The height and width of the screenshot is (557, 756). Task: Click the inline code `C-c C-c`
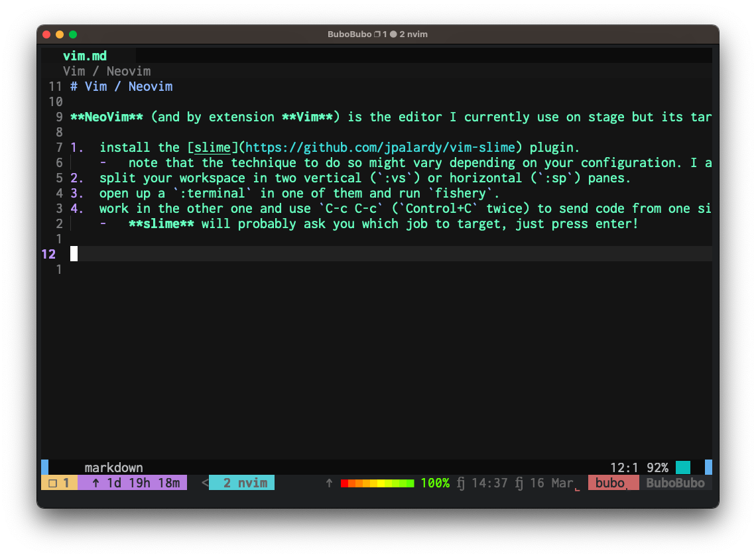click(x=351, y=209)
